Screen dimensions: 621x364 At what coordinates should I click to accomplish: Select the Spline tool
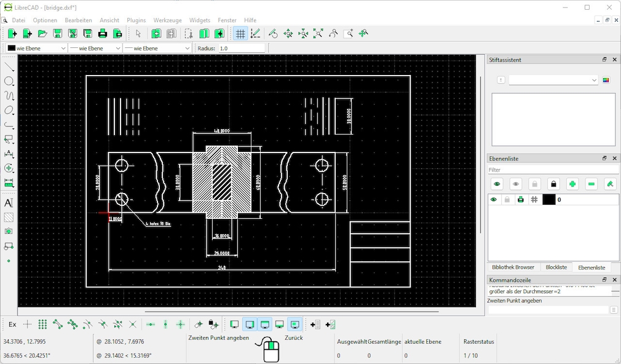9,95
